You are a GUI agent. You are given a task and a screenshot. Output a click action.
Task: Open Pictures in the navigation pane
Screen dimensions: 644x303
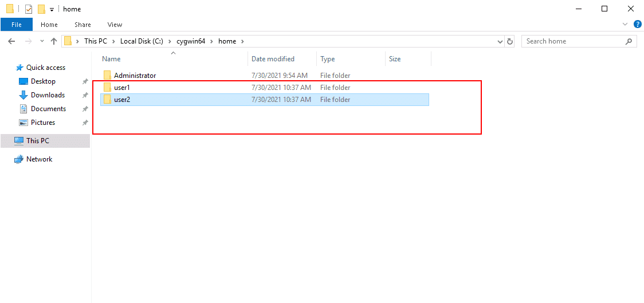point(43,123)
